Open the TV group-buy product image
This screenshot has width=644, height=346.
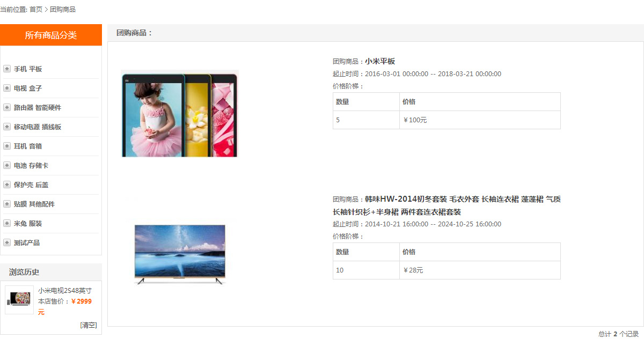click(x=180, y=254)
